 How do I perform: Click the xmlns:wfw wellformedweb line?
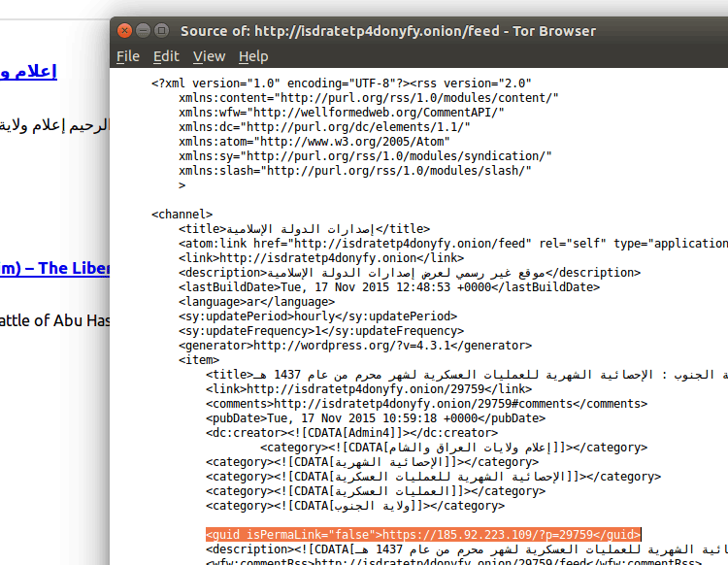pyautogui.click(x=342, y=113)
